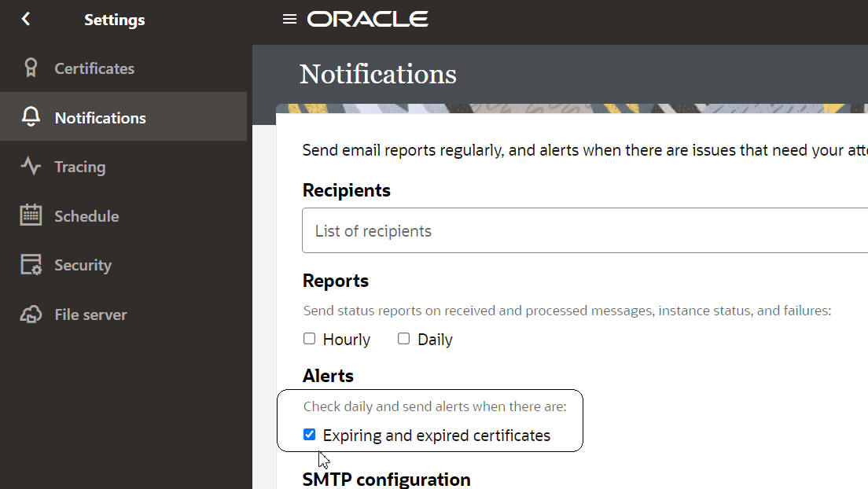This screenshot has width=868, height=489.
Task: Click the Settings panel title
Action: 115,20
